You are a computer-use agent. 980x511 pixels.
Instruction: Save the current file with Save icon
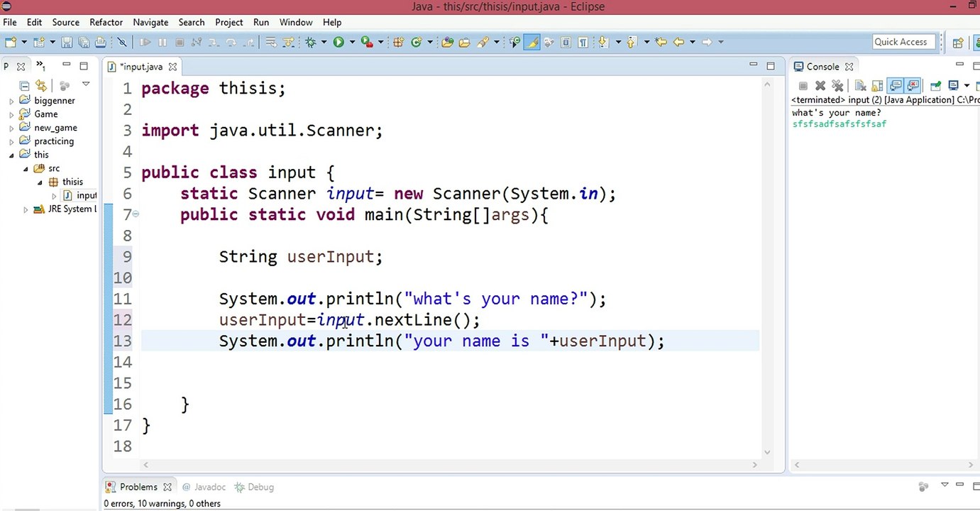click(x=67, y=42)
